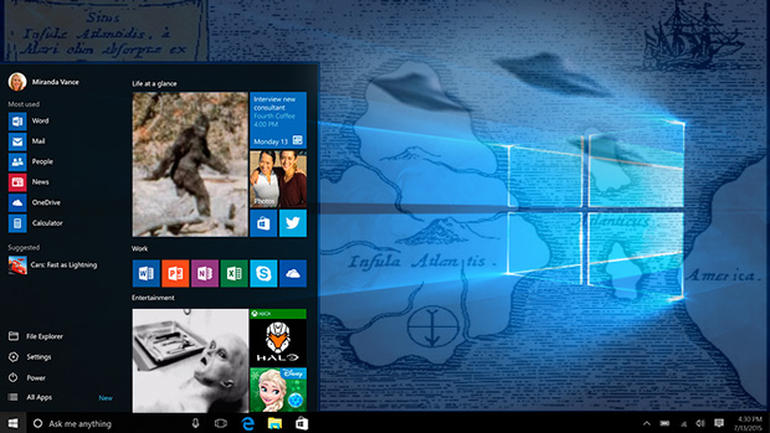This screenshot has height=433, width=770.
Task: Click the volume speaker icon
Action: point(700,423)
